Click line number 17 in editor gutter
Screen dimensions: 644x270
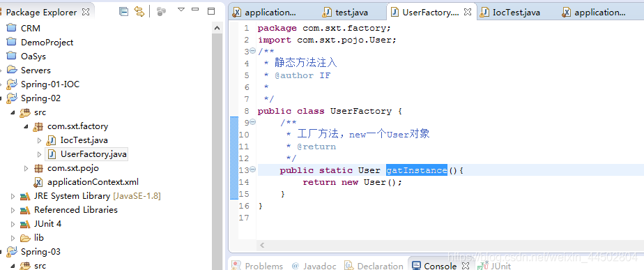[244, 218]
